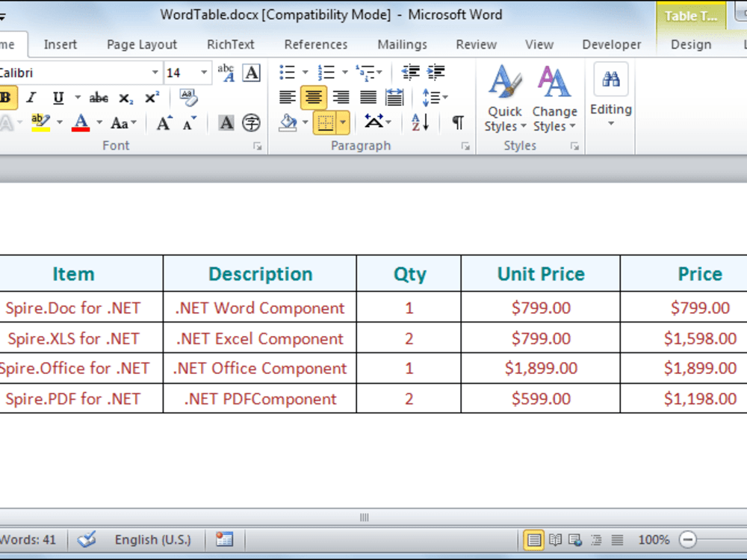Show paragraph marks
The height and width of the screenshot is (560, 747).
coord(458,123)
